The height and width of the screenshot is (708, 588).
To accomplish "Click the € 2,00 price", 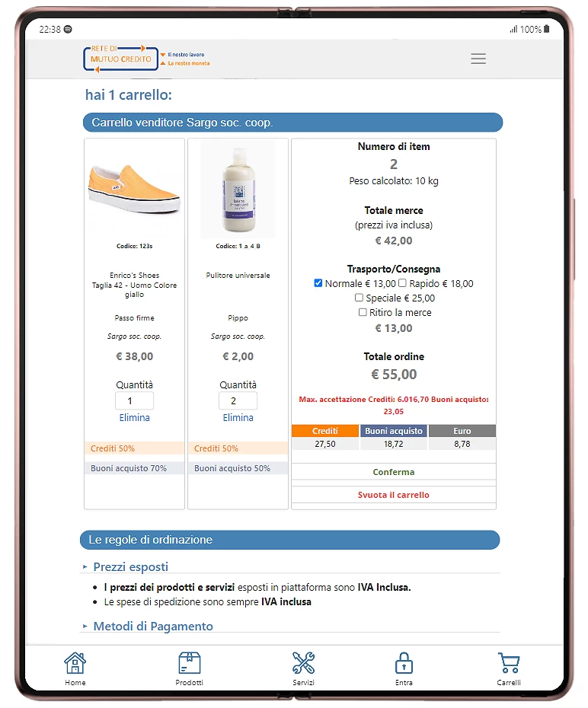I will click(238, 356).
